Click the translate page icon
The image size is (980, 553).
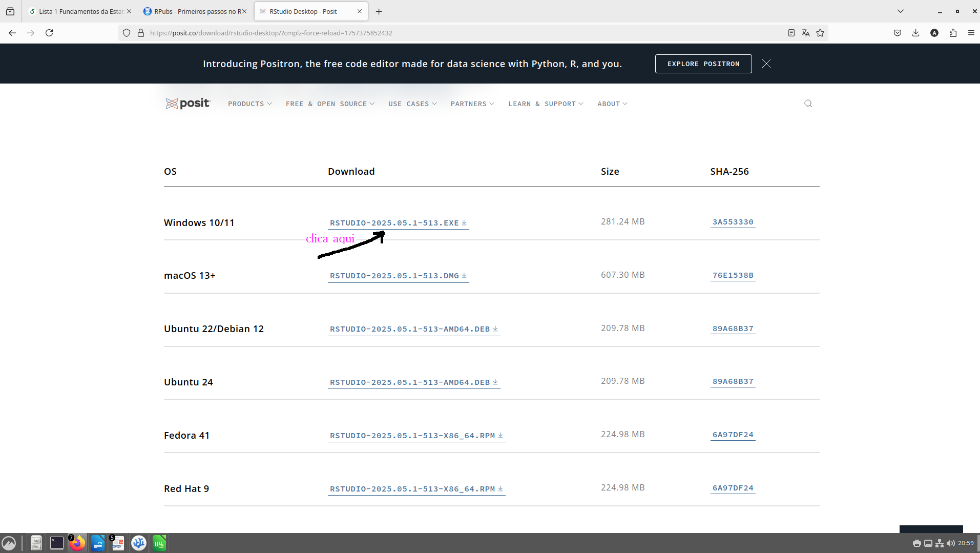[805, 33]
